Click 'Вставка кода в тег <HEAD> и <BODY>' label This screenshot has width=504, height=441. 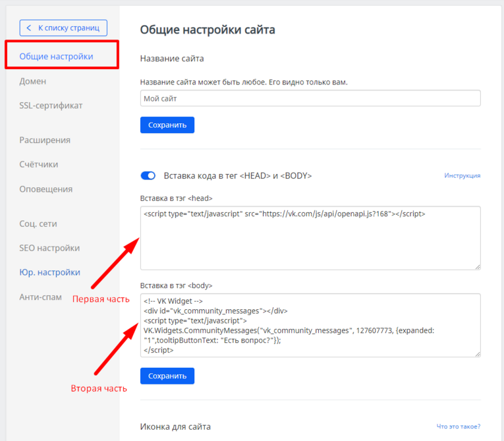tap(238, 176)
